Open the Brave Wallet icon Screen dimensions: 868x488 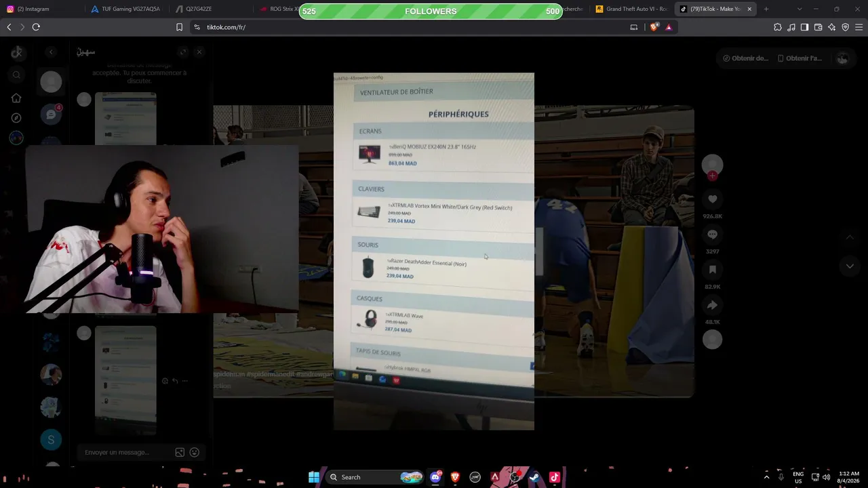(818, 27)
